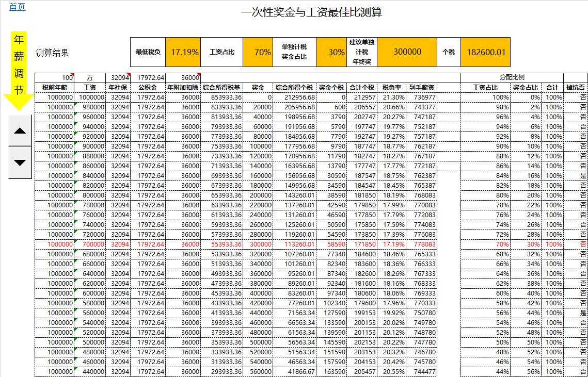Select the 掉坑否 column header
Screen dimensions: 588x377
[x=575, y=88]
